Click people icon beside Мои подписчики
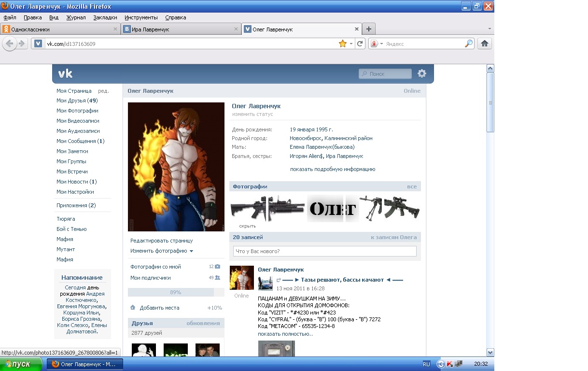Viewport: 588px width, 371px height. coord(217,278)
